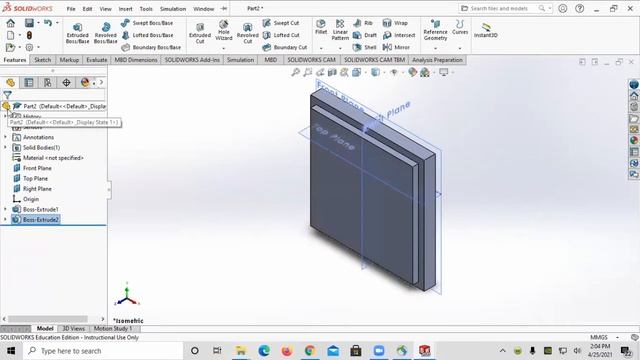Click the Fillet tool
Screen dimensions: 640x360
(321, 27)
